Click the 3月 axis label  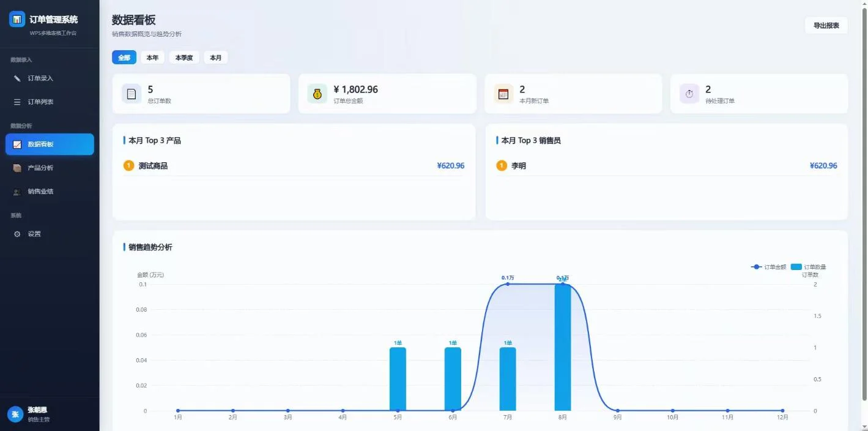pos(288,418)
